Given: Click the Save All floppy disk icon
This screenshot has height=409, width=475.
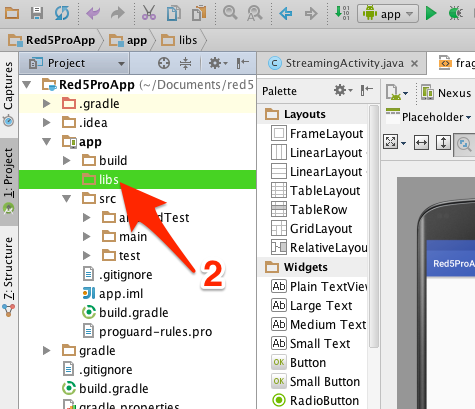Looking at the screenshot, I should pos(37,13).
